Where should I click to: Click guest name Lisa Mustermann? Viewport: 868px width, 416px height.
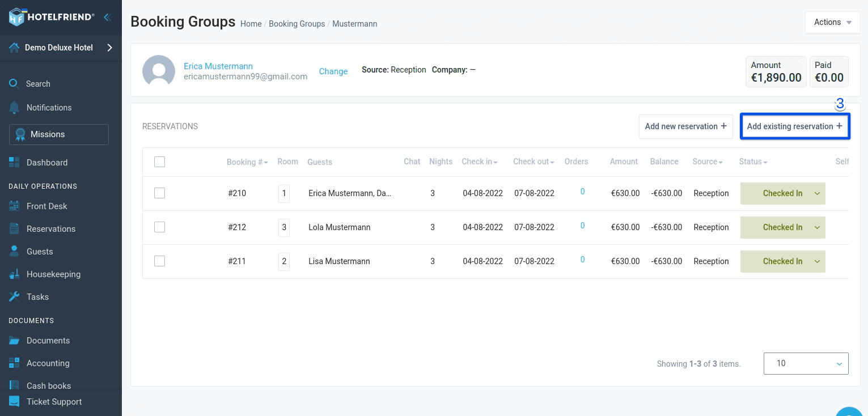click(339, 261)
